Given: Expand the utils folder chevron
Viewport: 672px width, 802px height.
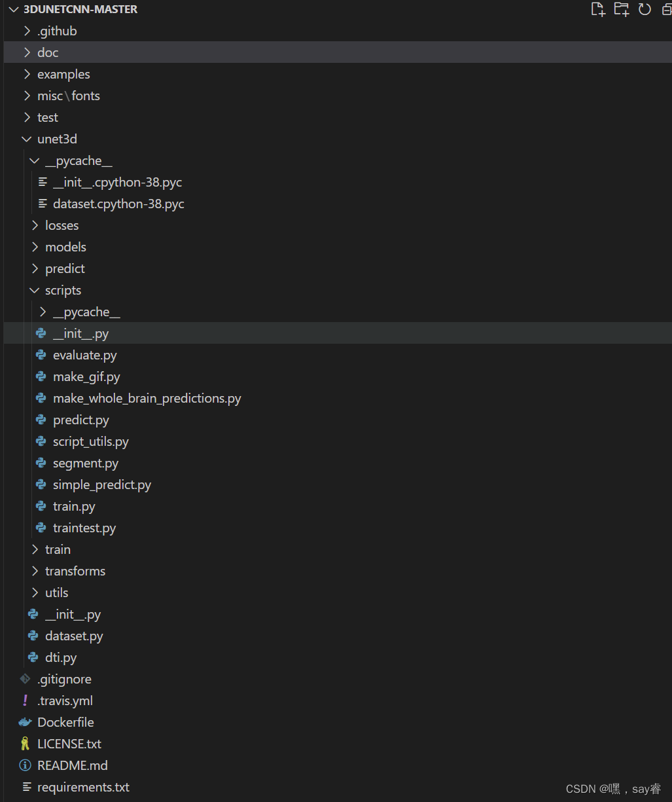Looking at the screenshot, I should 35,592.
